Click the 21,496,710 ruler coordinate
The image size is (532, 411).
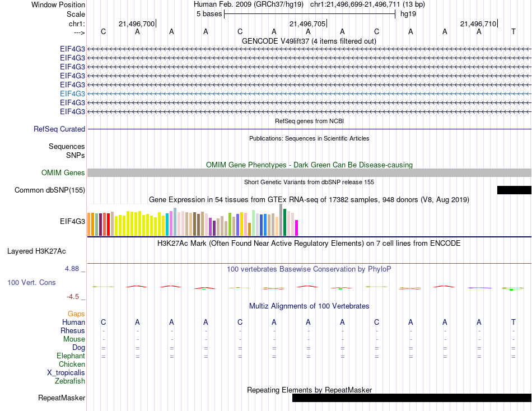[478, 24]
